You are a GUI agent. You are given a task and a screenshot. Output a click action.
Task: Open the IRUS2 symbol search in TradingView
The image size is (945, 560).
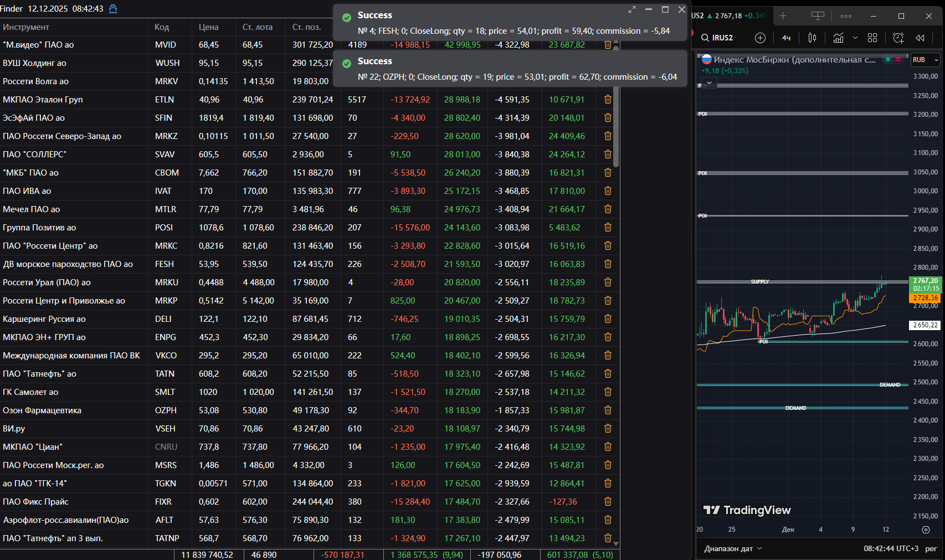717,38
